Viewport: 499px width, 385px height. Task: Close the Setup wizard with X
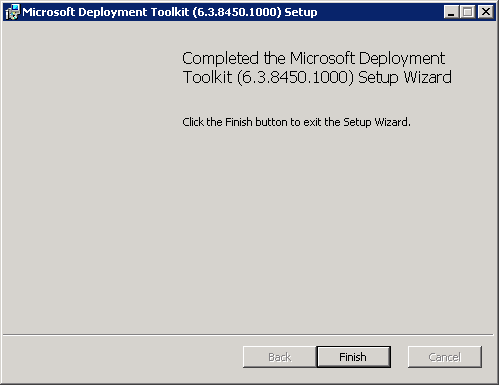click(486, 12)
